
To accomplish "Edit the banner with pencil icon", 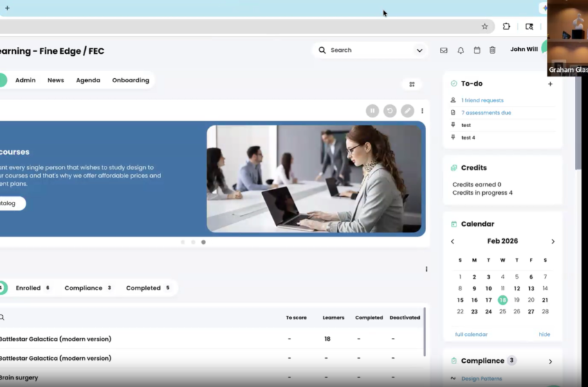I will click(x=407, y=111).
